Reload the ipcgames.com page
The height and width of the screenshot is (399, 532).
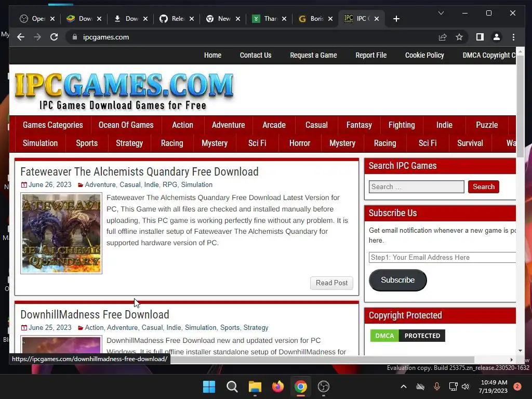click(x=54, y=37)
